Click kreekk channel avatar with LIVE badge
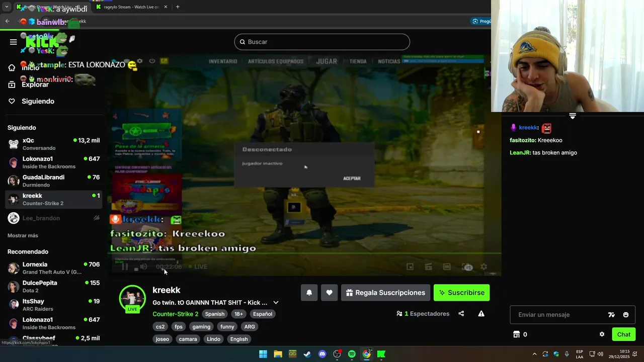The image size is (644, 362). coord(132,299)
